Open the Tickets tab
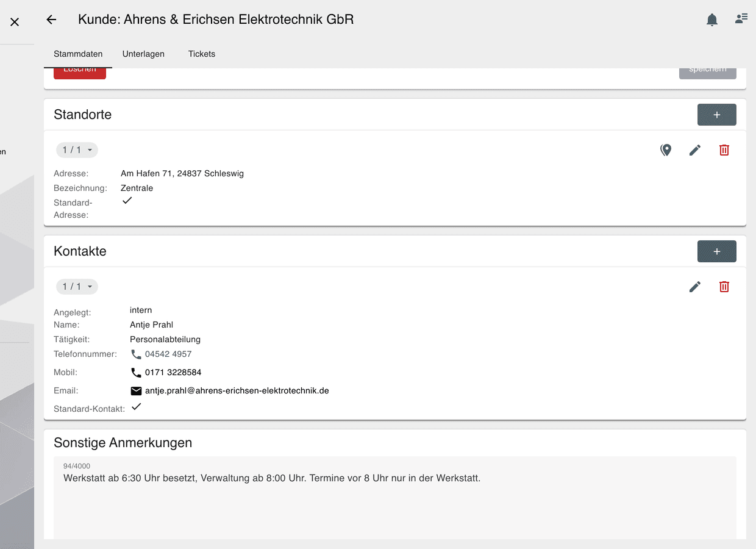This screenshot has height=549, width=756. tap(202, 54)
